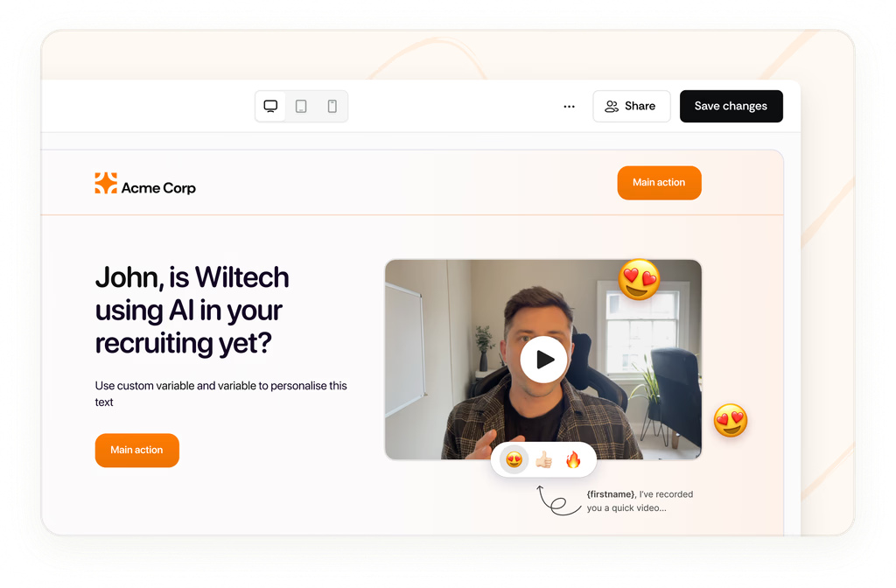Screen dimensions: 896x588
Task: Click Main action below the description text
Action: (x=136, y=450)
